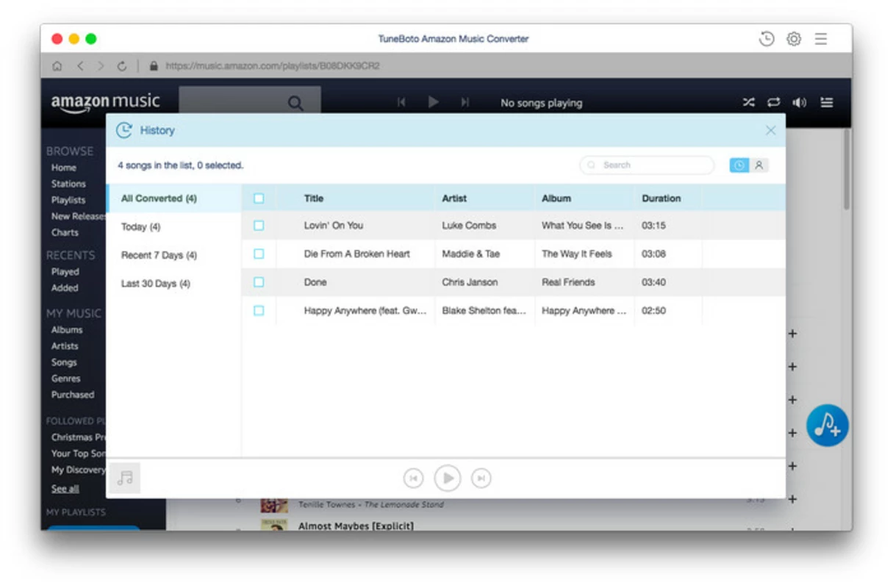Click album The Way It Feels
The width and height of the screenshot is (893, 588).
577,254
